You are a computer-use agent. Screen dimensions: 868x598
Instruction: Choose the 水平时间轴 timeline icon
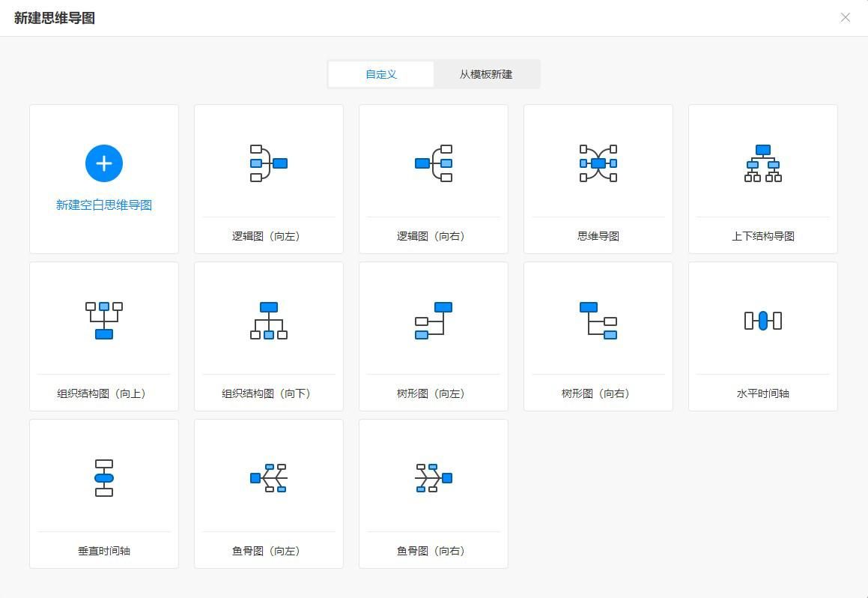763,321
